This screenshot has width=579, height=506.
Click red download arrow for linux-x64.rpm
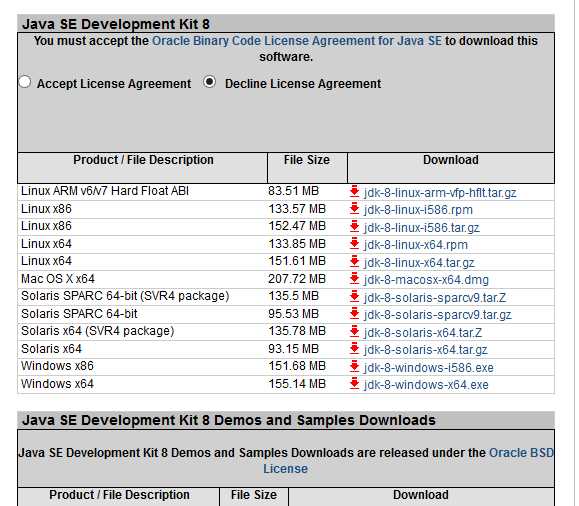click(x=354, y=243)
